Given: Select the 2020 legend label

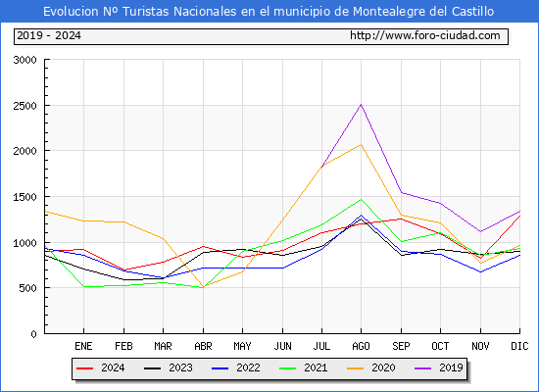Looking at the screenshot, I should tap(383, 367).
